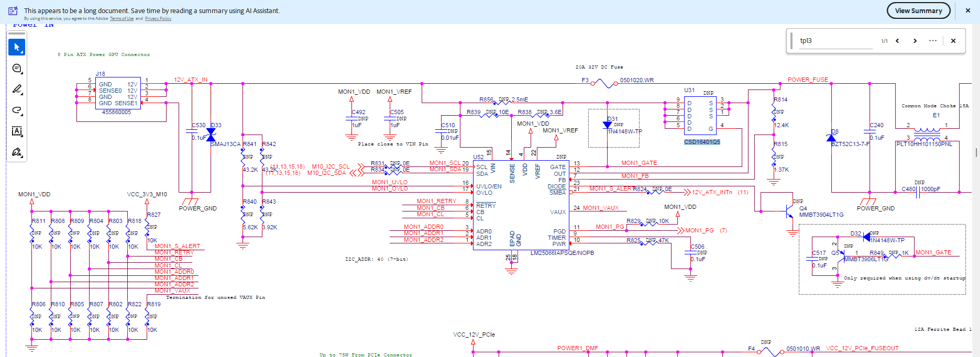Click the AI Assistant icon in the banner

pyautogui.click(x=13, y=11)
